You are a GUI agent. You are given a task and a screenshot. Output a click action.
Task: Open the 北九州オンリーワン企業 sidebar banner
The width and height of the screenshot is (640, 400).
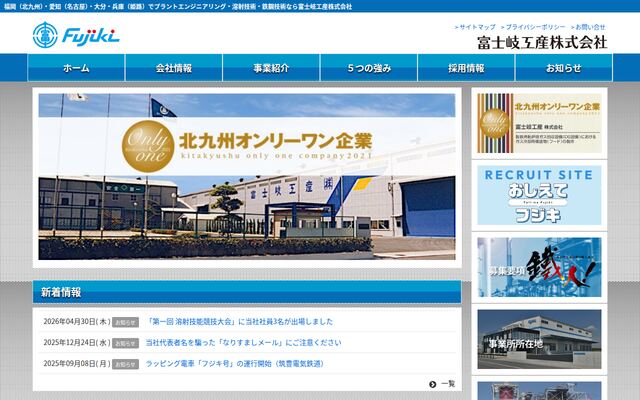click(539, 123)
